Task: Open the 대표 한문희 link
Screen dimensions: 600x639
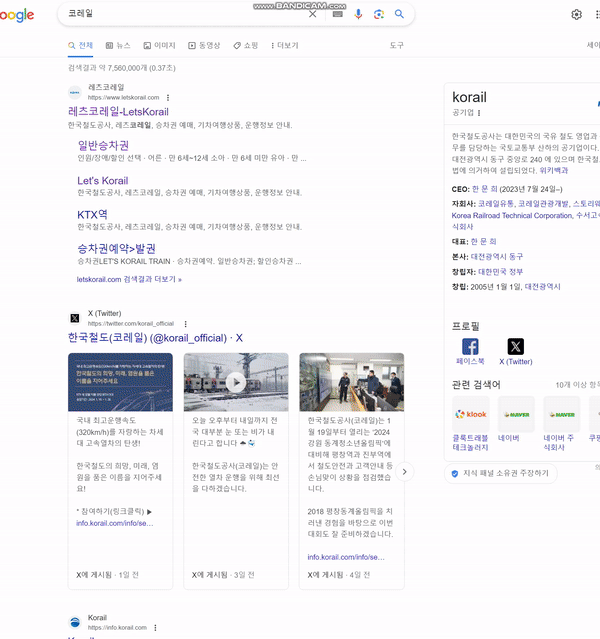Action: coord(483,242)
